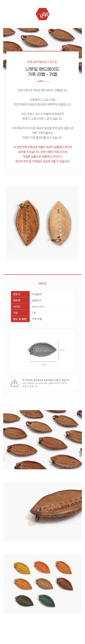Select the dark brown leaf label
This screenshot has height=644, width=85.
coord(65,584)
